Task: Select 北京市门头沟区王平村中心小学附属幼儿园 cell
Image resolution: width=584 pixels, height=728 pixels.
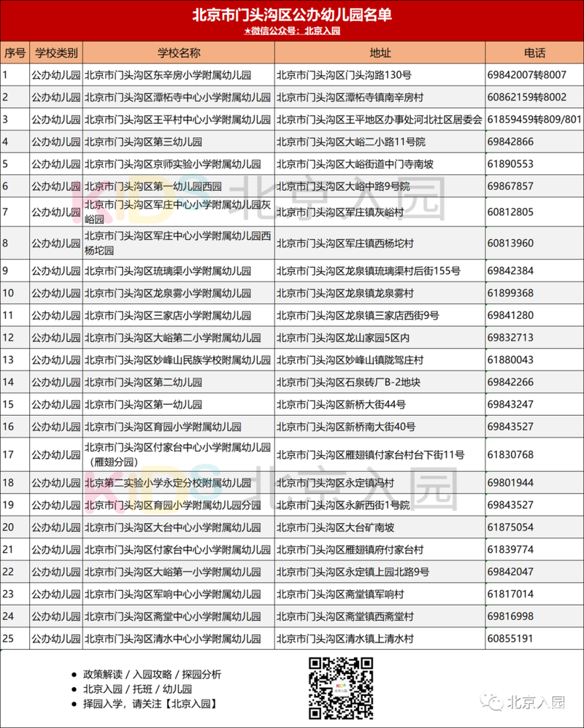Action: 179,120
